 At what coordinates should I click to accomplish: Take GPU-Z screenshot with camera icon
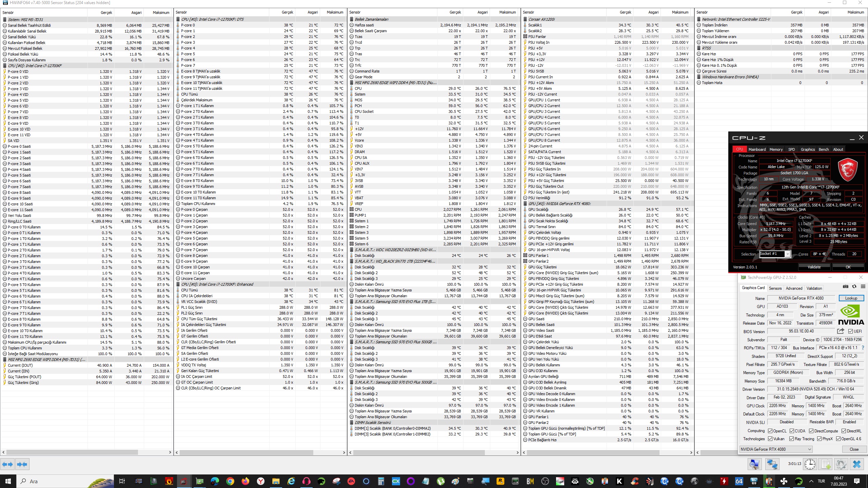click(x=846, y=286)
